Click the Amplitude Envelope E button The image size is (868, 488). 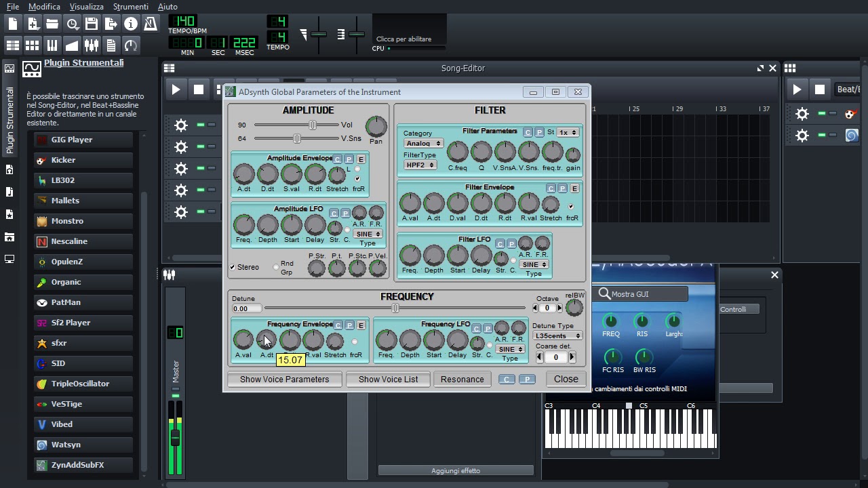pos(361,159)
